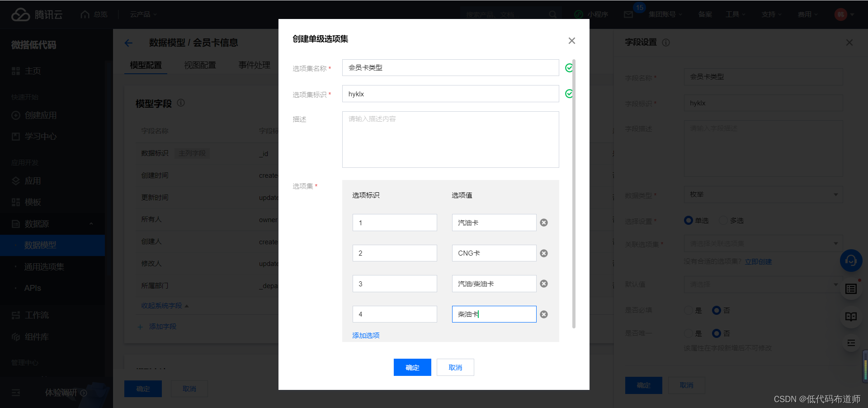
Task: Go back with the left arrow icon
Action: [x=128, y=43]
